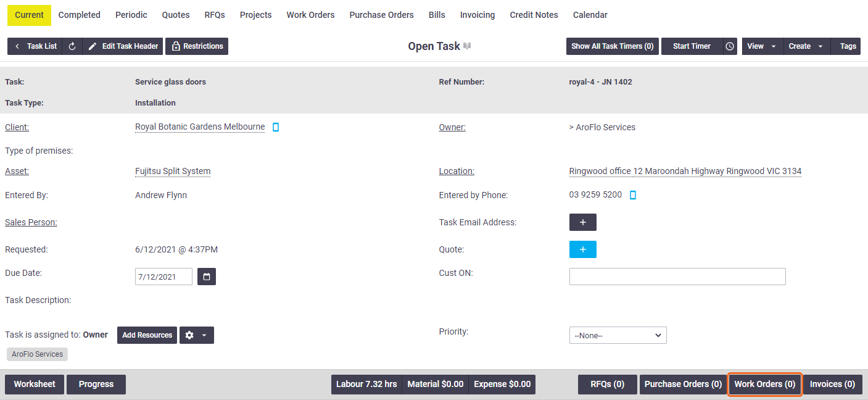Click the phone icon beside 03 9259 5200
The image size is (868, 400).
pos(632,195)
